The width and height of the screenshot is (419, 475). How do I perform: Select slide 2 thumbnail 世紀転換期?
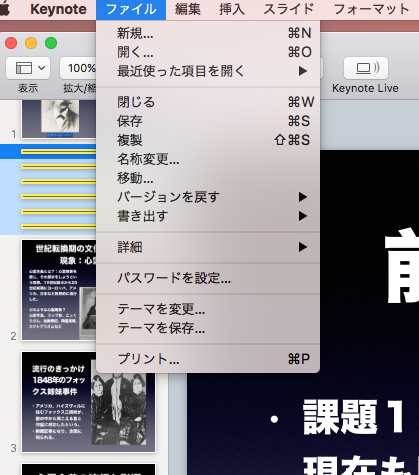point(59,290)
